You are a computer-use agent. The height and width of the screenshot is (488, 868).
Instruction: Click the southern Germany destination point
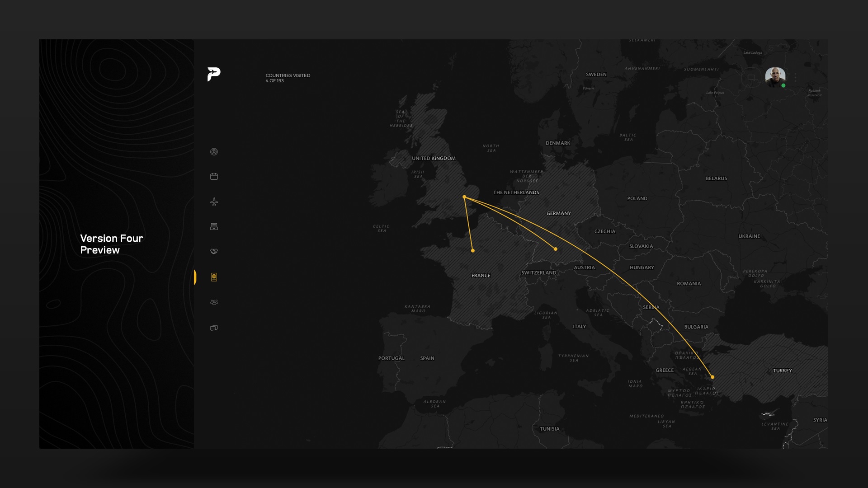[556, 249]
